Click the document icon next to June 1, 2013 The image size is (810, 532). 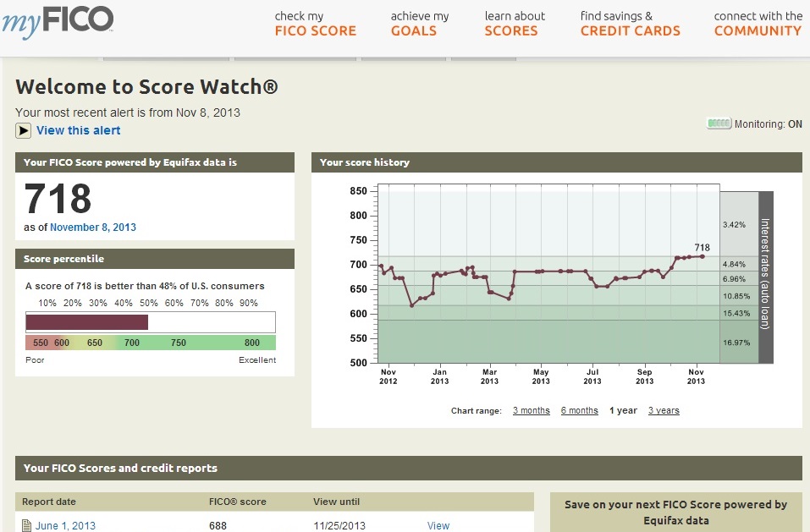coord(26,526)
